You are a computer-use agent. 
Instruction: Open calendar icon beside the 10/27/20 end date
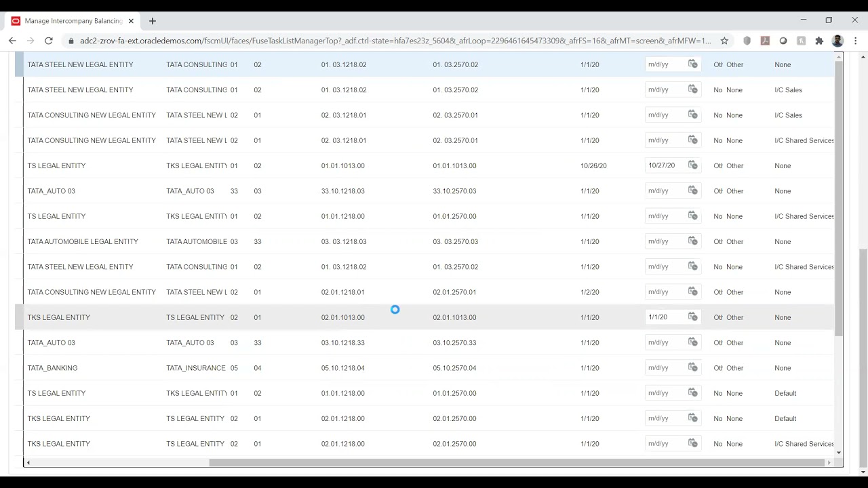(x=692, y=165)
